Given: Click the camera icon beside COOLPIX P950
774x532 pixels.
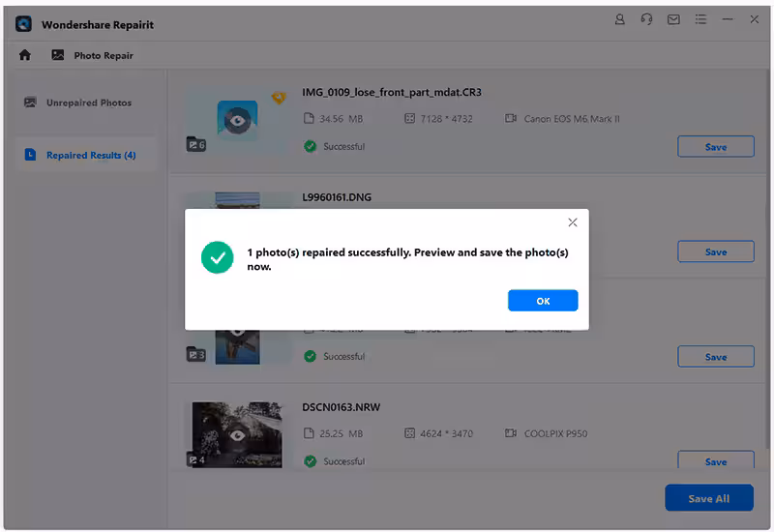Looking at the screenshot, I should tap(511, 433).
